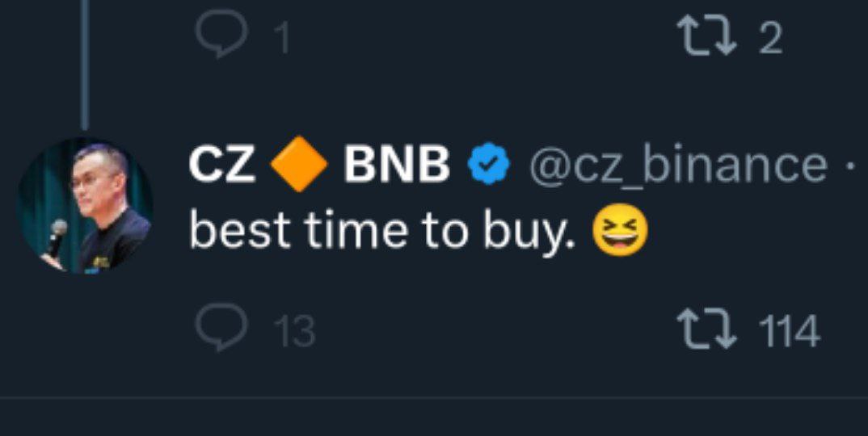Open the @cz_binance handle link
868x436 pixels.
pyautogui.click(x=677, y=166)
